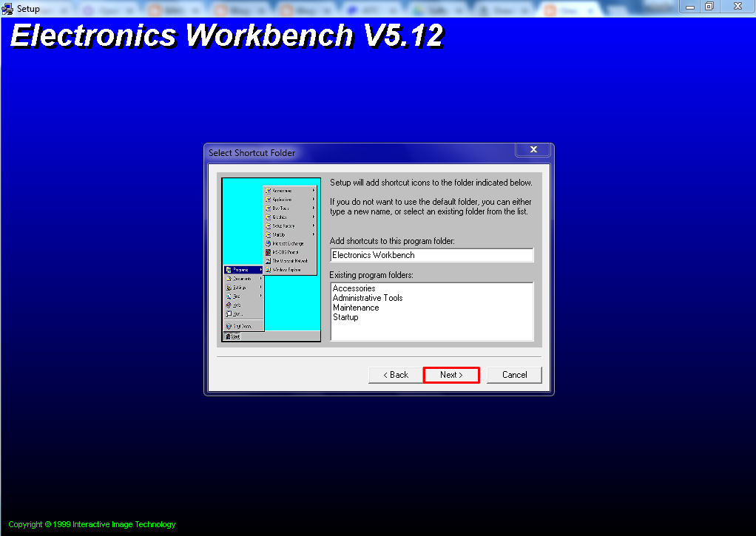The width and height of the screenshot is (756, 536).
Task: Click the Setup icon in the title bar
Action: (7, 9)
